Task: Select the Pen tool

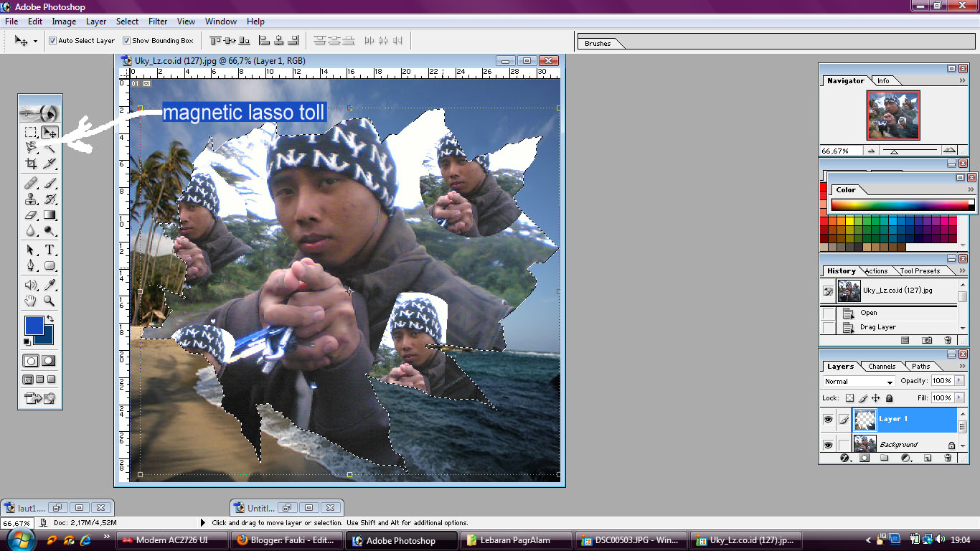Action: pos(31,265)
